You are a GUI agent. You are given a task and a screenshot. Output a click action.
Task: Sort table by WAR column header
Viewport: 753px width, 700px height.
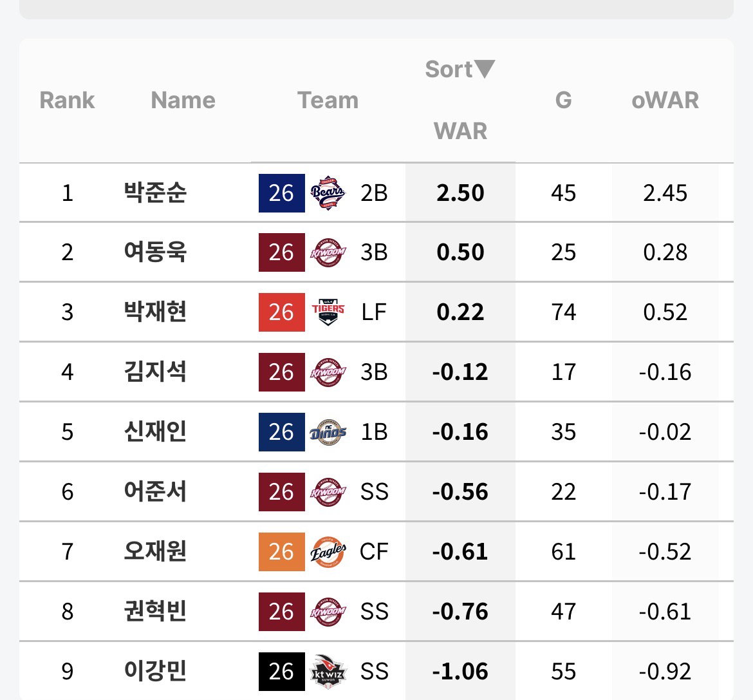pyautogui.click(x=460, y=131)
